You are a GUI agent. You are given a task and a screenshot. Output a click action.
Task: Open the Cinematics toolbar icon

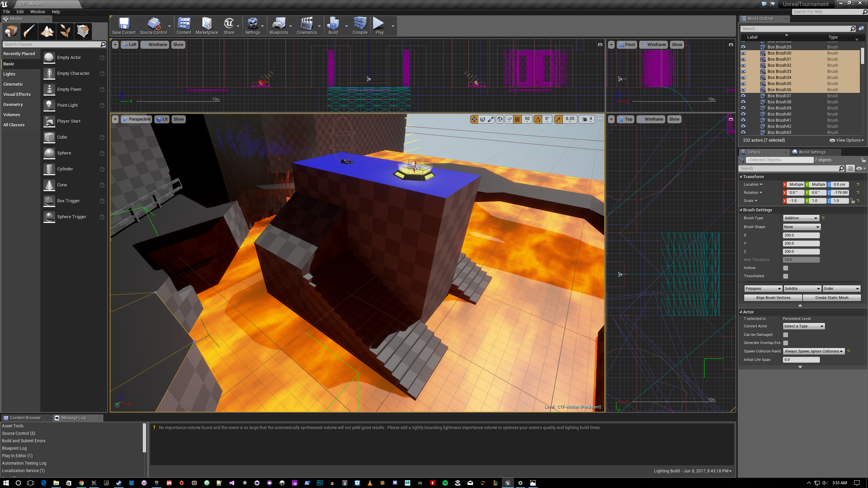pyautogui.click(x=307, y=26)
